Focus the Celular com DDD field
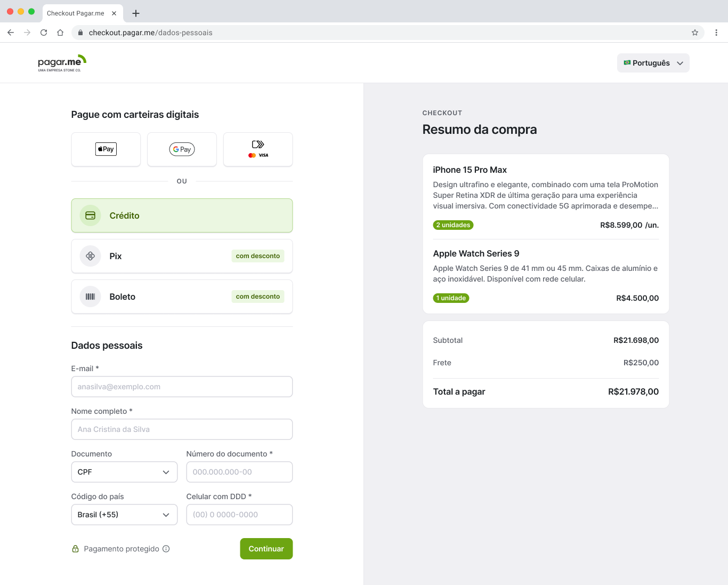The height and width of the screenshot is (585, 728). click(239, 515)
